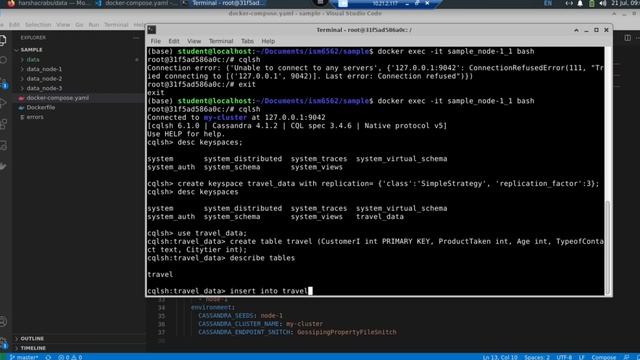The width and height of the screenshot is (640, 360).
Task: Open the Search view in VS Code activity bar
Action: tap(3, 60)
